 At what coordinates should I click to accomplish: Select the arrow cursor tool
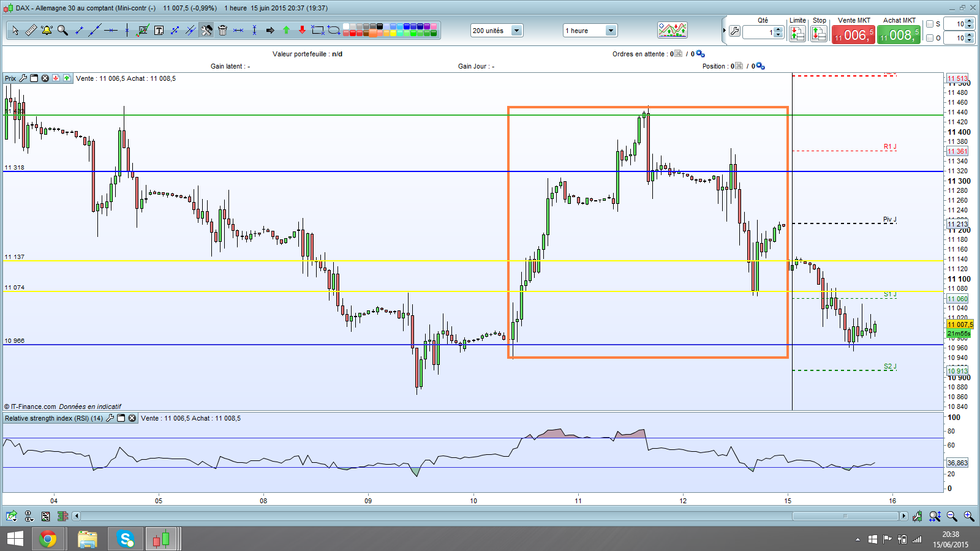(15, 30)
